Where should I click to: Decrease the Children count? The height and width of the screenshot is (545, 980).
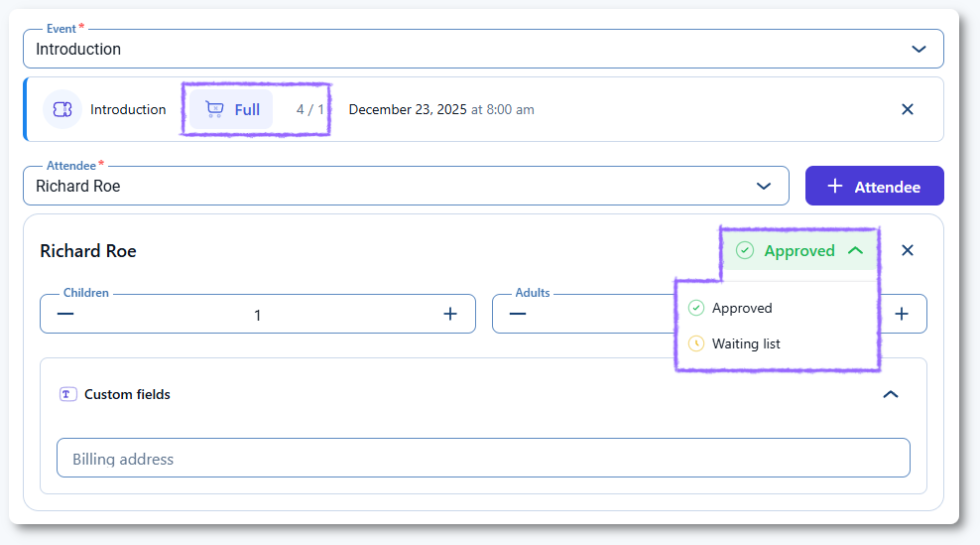[x=65, y=314]
